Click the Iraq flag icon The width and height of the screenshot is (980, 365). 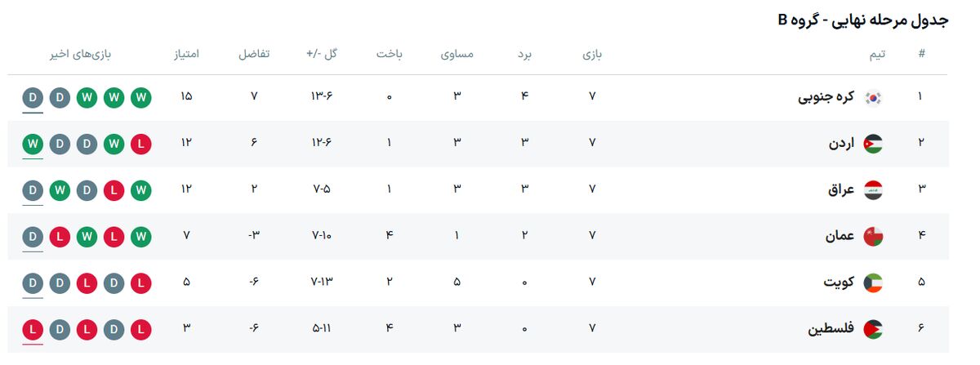point(873,190)
